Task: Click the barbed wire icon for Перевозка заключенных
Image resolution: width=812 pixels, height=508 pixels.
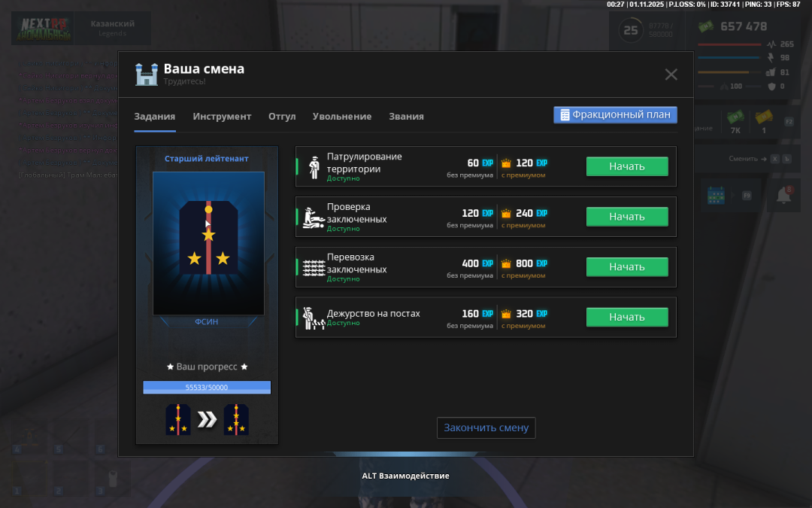Action: [314, 268]
